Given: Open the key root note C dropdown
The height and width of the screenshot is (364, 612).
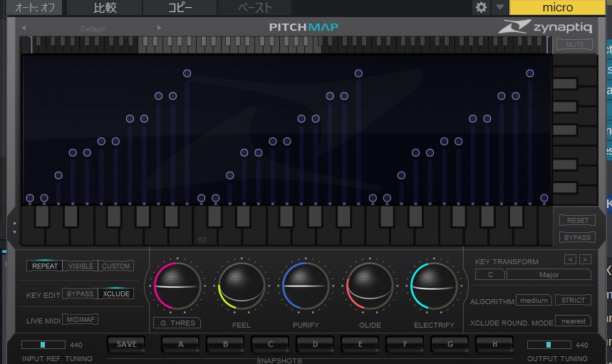Looking at the screenshot, I should pos(491,274).
